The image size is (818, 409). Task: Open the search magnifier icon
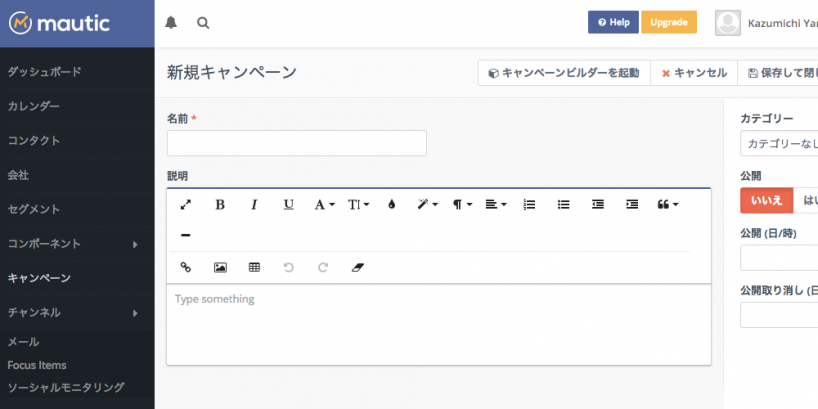tap(203, 23)
